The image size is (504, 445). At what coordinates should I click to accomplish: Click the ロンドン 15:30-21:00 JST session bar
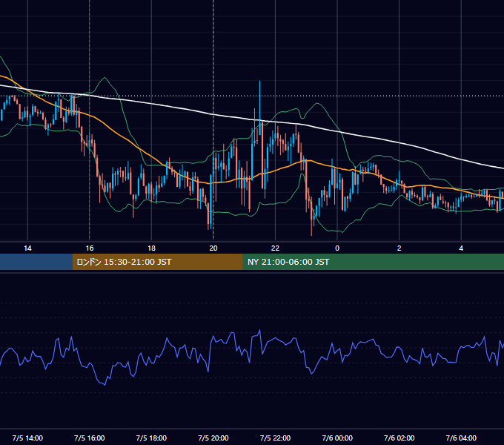(157, 262)
